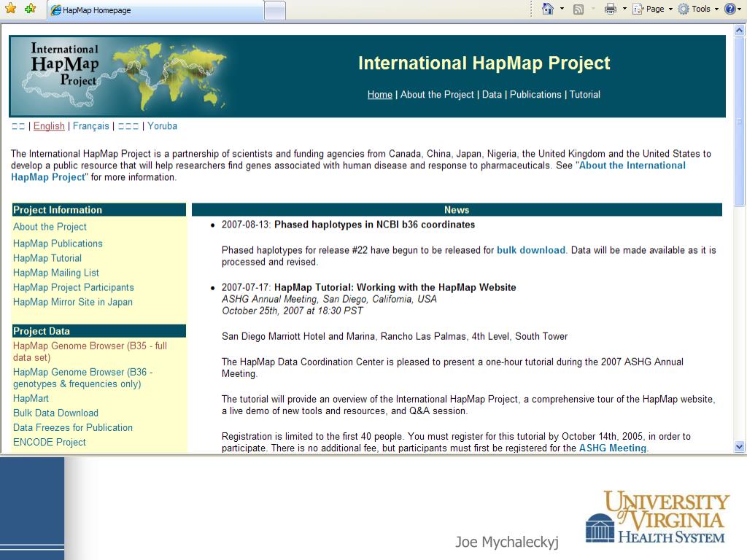Viewport: 747px width, 560px height.
Task: Open About the Project sidebar link
Action: (x=50, y=227)
